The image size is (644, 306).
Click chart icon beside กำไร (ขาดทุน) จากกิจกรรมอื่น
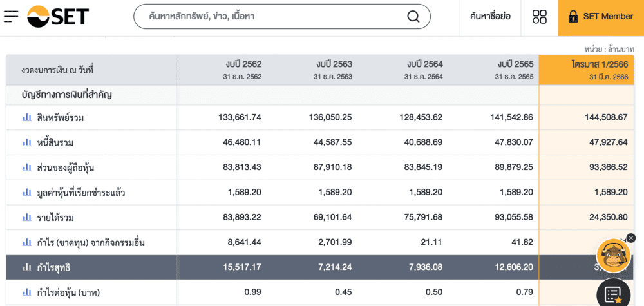(x=27, y=242)
